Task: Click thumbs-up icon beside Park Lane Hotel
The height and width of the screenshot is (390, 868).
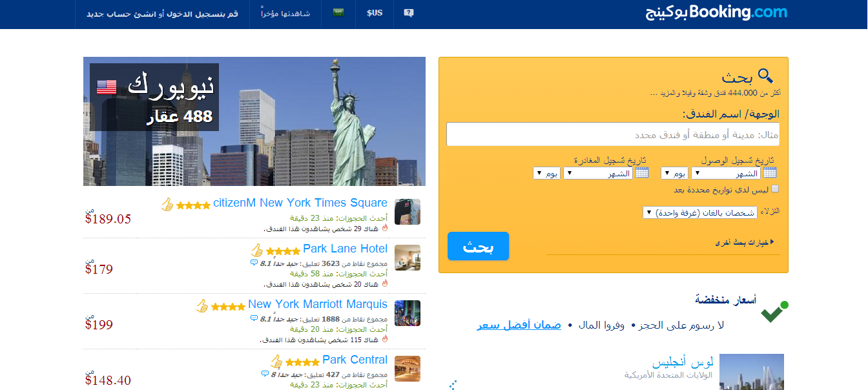Action: pyautogui.click(x=257, y=250)
